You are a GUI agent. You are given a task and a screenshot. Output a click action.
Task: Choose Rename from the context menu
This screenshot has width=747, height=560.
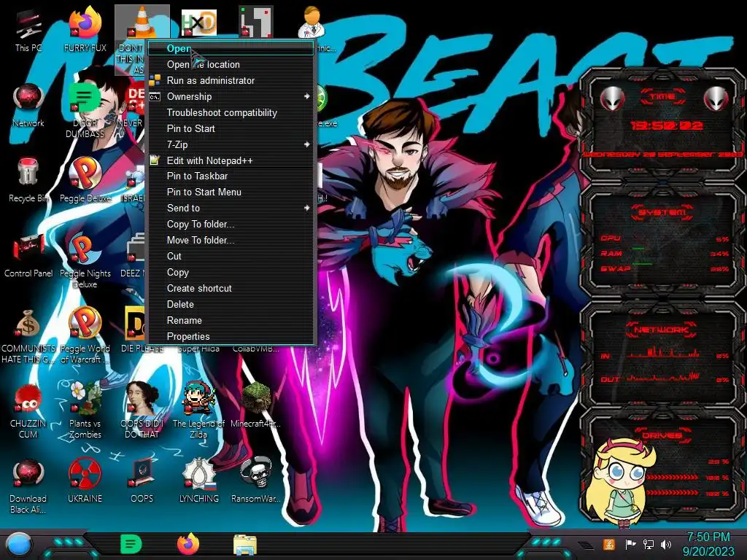click(231, 321)
